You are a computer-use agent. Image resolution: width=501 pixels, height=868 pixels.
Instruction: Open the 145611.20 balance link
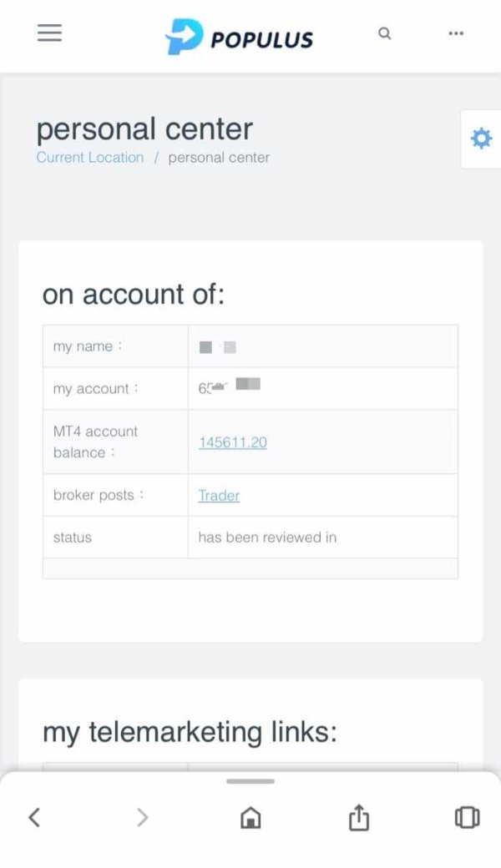point(233,442)
